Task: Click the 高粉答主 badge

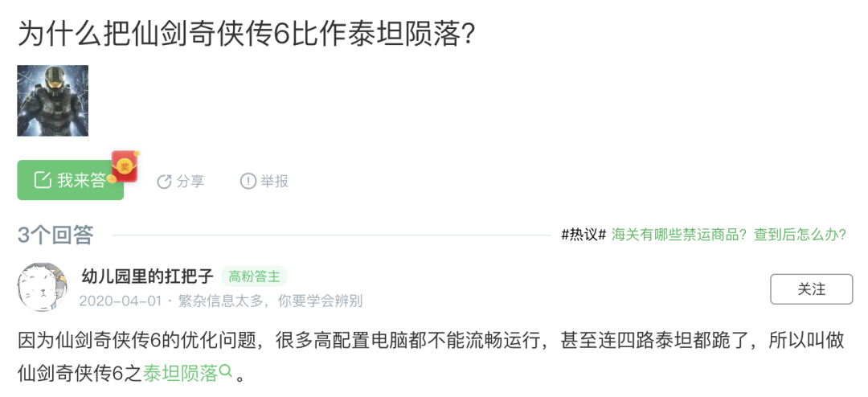Action: point(254,276)
